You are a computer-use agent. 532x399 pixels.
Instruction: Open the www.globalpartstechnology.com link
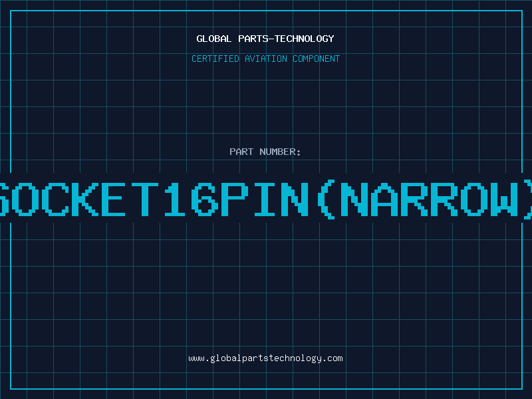point(265,358)
